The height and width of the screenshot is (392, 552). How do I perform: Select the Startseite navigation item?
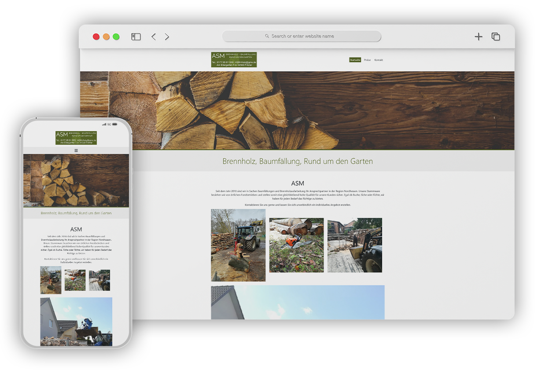(x=355, y=60)
